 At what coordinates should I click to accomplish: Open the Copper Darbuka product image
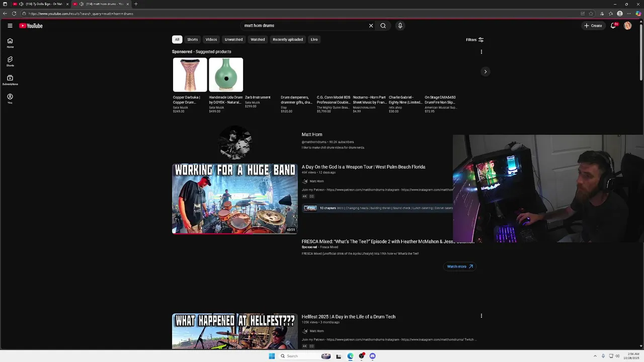(x=190, y=75)
